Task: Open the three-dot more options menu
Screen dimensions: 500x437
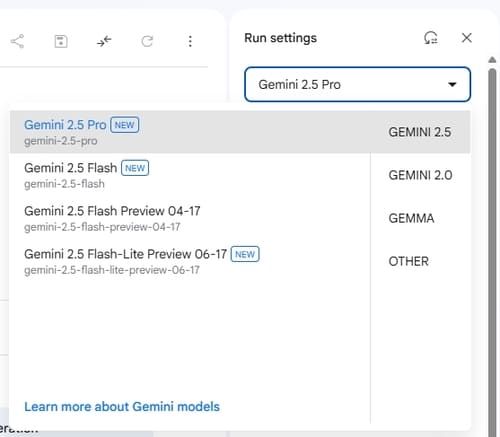Action: (x=190, y=41)
